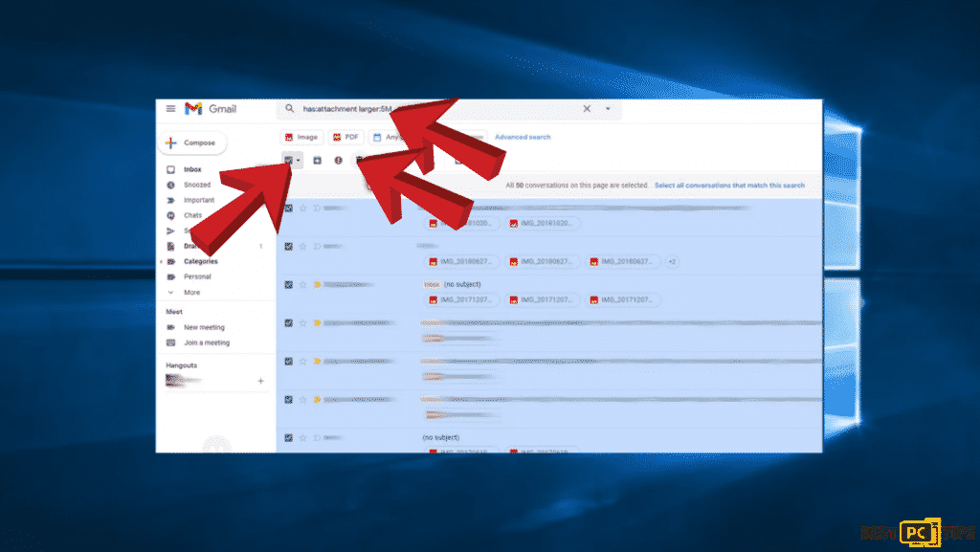Add a Hangouts contact with plus icon
Image resolution: width=980 pixels, height=552 pixels.
(x=260, y=381)
